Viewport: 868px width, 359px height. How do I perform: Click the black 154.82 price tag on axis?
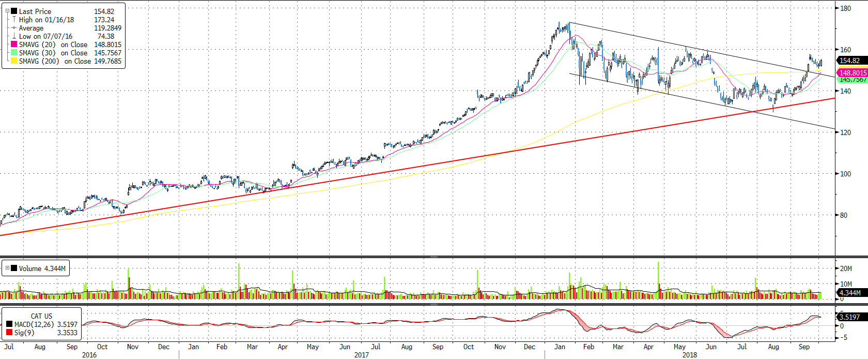[852, 61]
